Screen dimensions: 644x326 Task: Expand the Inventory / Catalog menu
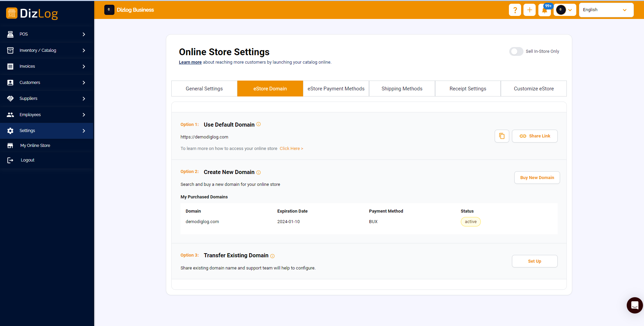47,50
